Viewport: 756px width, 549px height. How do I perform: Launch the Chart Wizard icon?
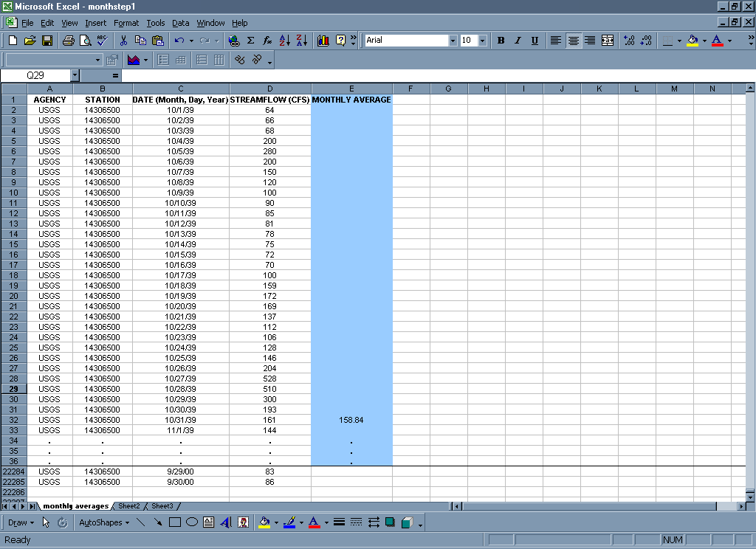point(323,41)
